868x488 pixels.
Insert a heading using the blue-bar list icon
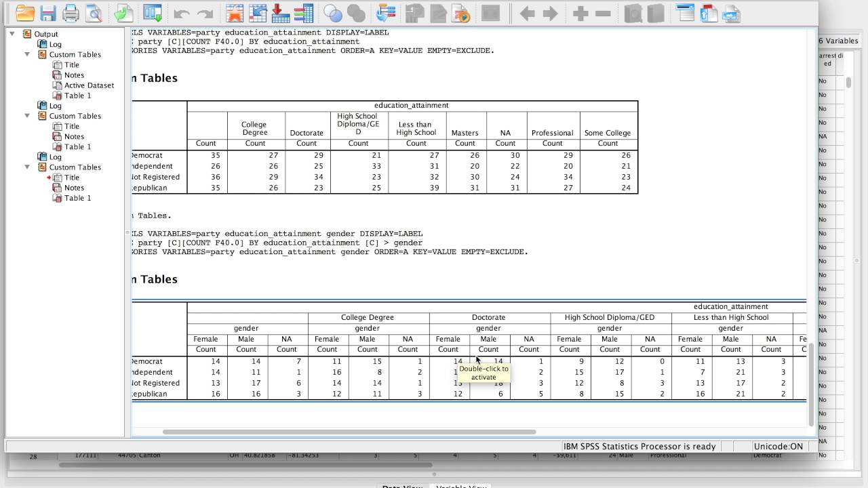(686, 13)
